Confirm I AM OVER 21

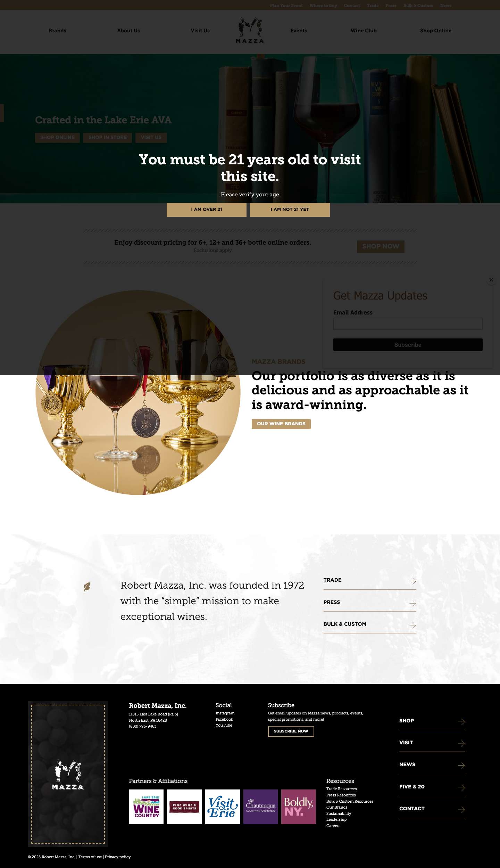coord(207,210)
